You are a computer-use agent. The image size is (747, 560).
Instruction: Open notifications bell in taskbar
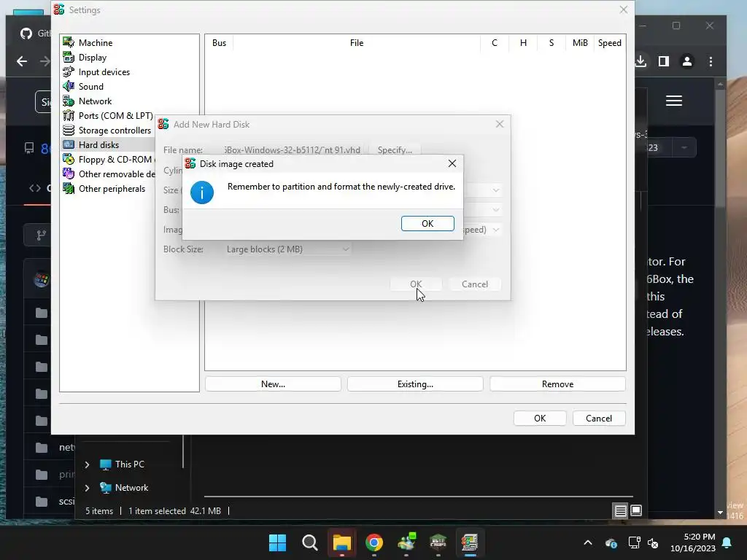point(727,542)
